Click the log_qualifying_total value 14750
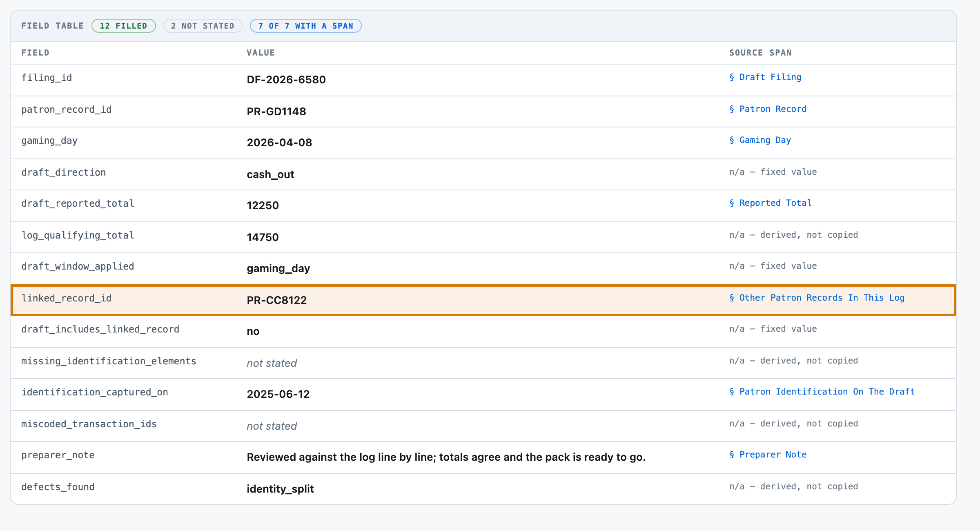Image resolution: width=980 pixels, height=531 pixels. pyautogui.click(x=263, y=237)
